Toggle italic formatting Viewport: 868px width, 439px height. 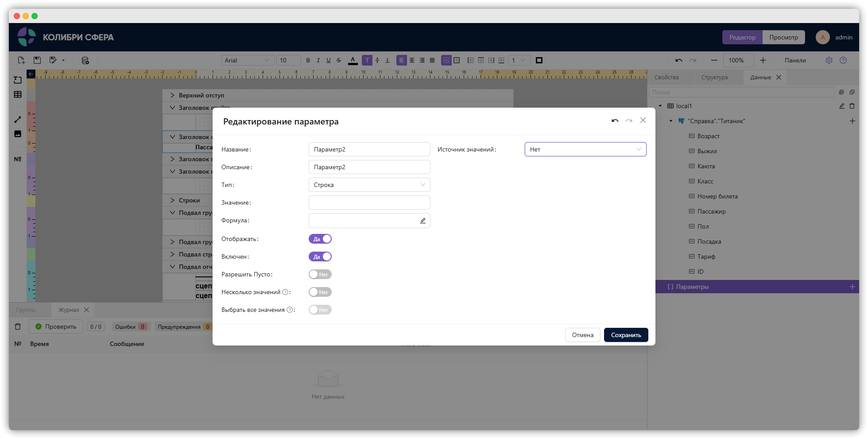[x=318, y=60]
